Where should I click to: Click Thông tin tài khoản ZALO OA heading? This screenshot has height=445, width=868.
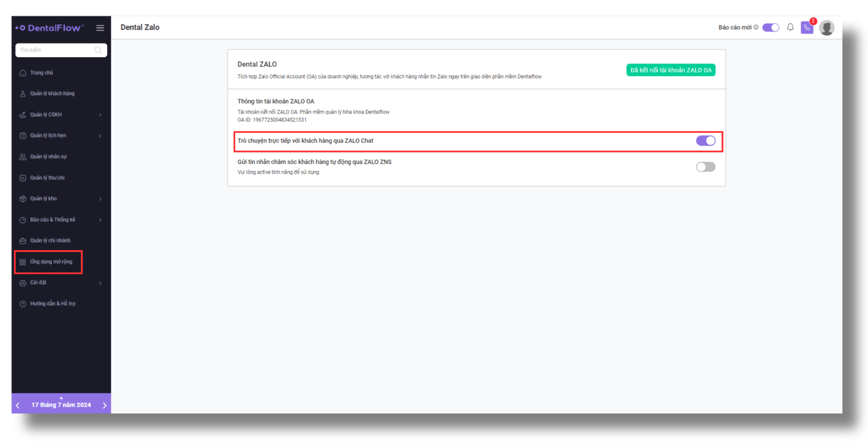(276, 101)
